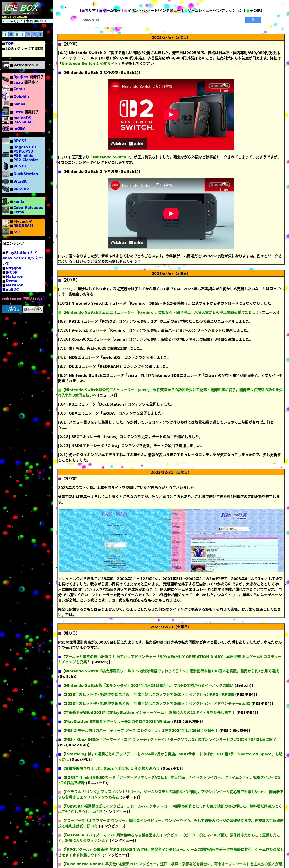Click the Wii U console icon beside Cemu
This screenshot has width=289, height=868.
click(x=6, y=89)
